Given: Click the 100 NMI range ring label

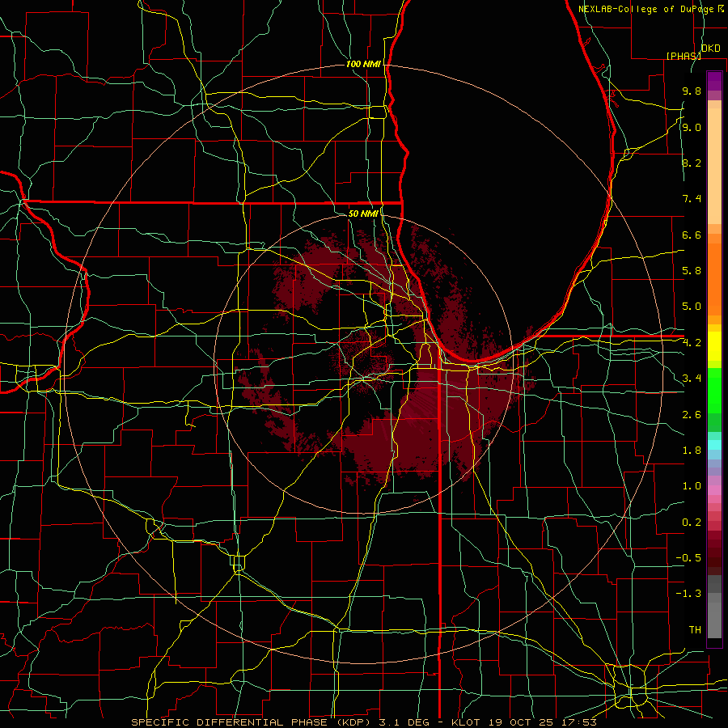Looking at the screenshot, I should 363,64.
